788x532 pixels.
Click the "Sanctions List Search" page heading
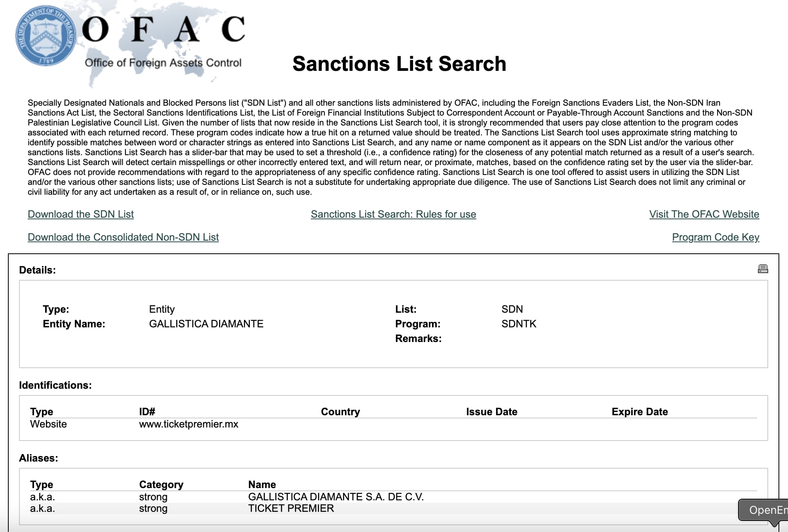pyautogui.click(x=399, y=64)
